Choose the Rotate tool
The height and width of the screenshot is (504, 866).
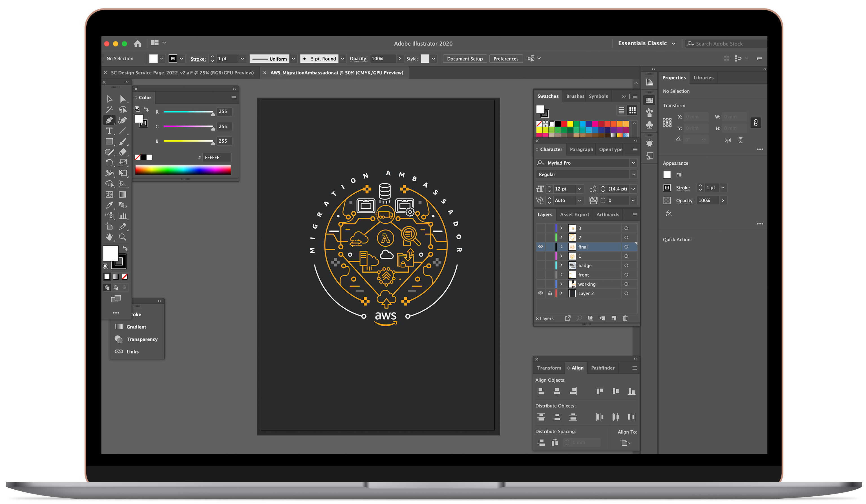coord(109,163)
